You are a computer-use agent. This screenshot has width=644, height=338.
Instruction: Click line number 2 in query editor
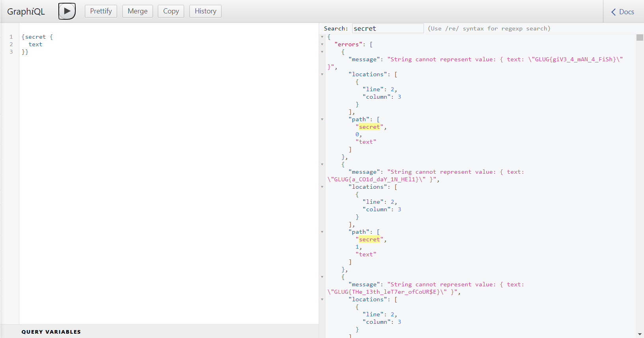click(11, 44)
